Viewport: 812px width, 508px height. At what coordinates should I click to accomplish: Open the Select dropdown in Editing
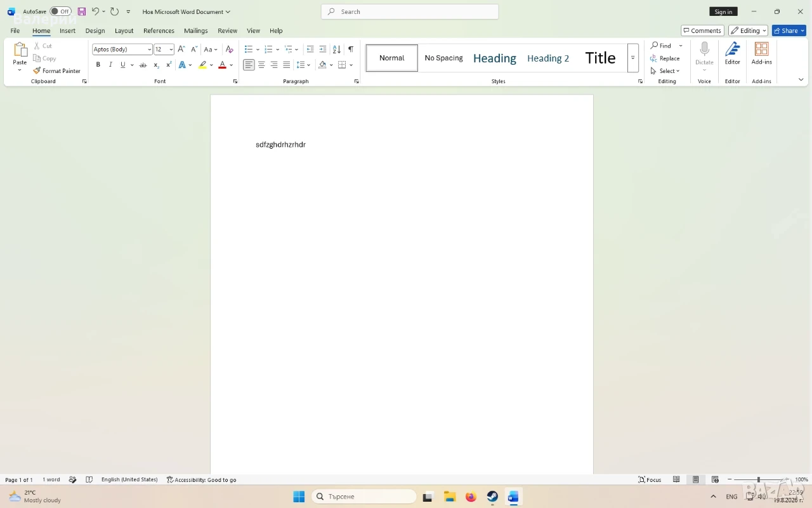coord(665,71)
